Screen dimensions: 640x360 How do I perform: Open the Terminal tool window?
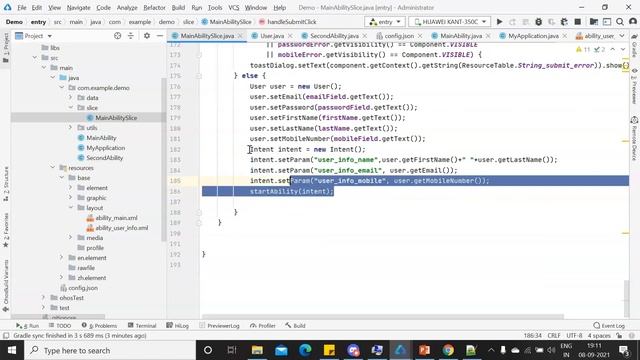click(142, 326)
